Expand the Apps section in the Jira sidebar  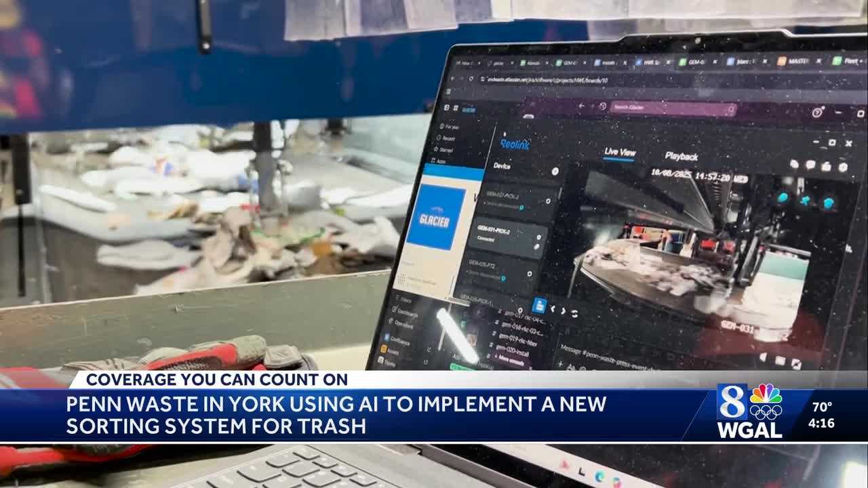click(442, 160)
